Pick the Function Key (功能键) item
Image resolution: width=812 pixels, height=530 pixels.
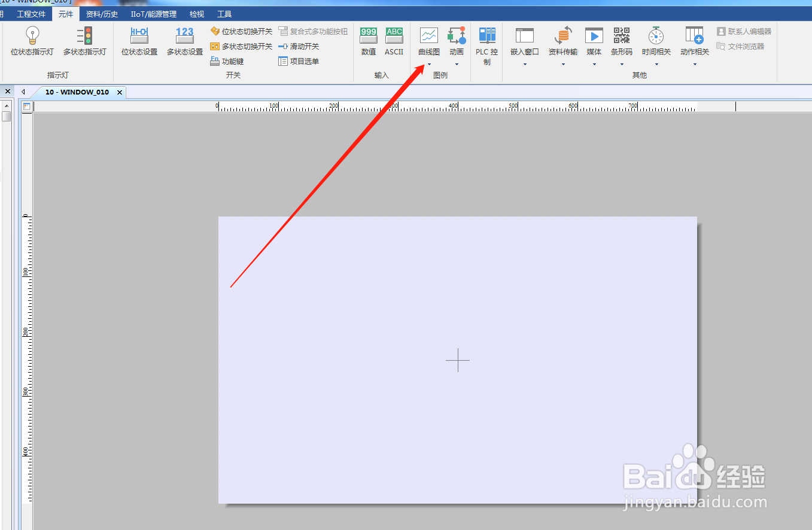(x=227, y=61)
